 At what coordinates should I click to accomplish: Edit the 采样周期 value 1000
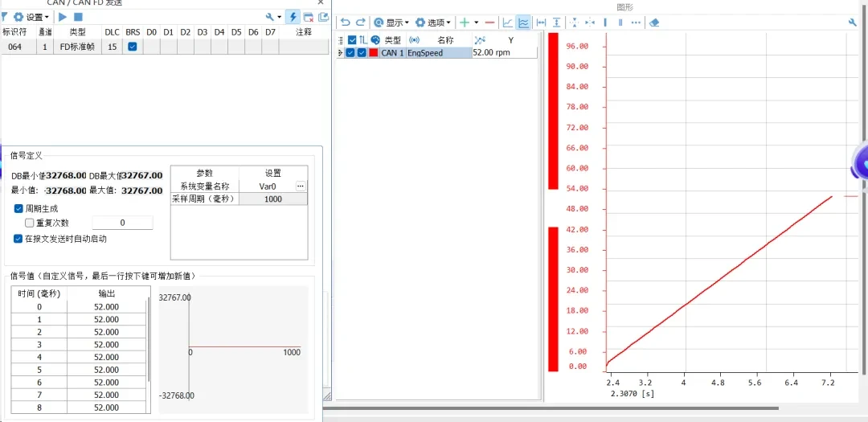[x=273, y=199]
